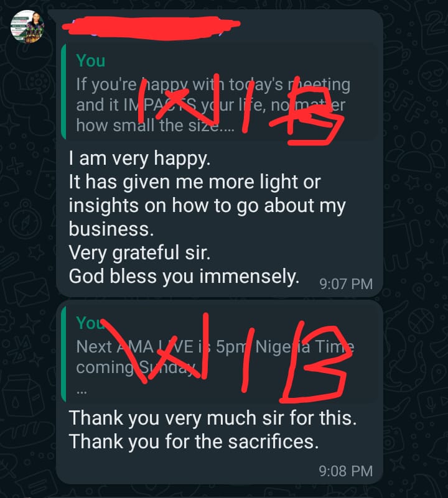Click the 9:07 PM timestamp
The image size is (448, 498).
[x=346, y=284]
